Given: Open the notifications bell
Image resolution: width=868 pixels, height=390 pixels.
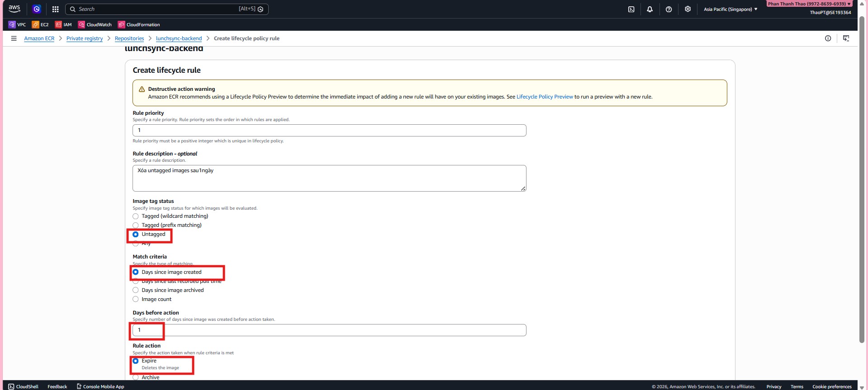Looking at the screenshot, I should pyautogui.click(x=650, y=9).
